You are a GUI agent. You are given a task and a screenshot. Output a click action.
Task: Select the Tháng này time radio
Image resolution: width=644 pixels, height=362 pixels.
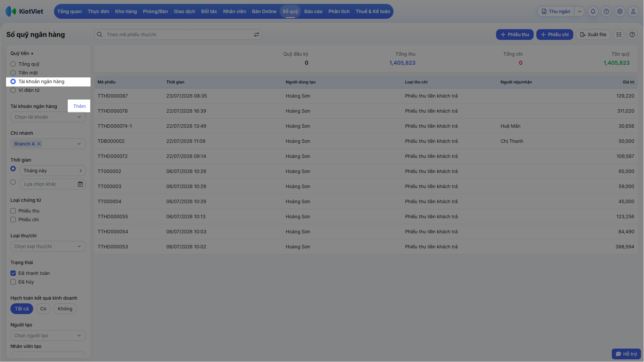13,169
